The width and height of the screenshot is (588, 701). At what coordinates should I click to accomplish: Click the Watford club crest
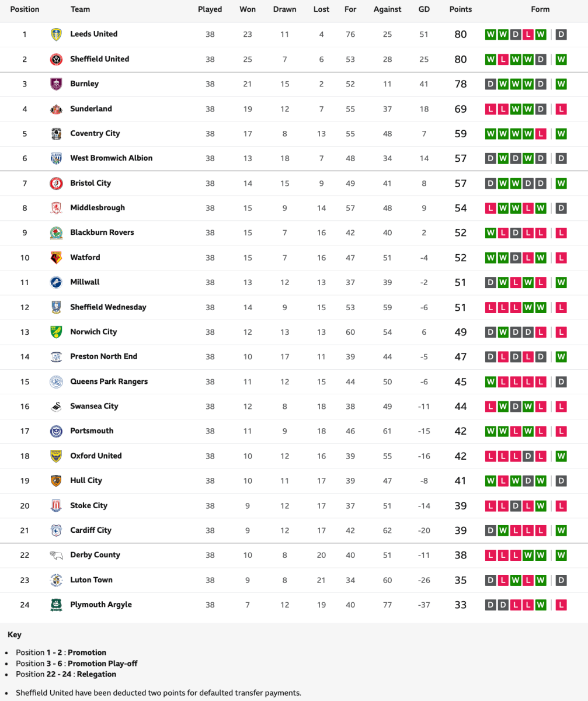click(x=56, y=258)
